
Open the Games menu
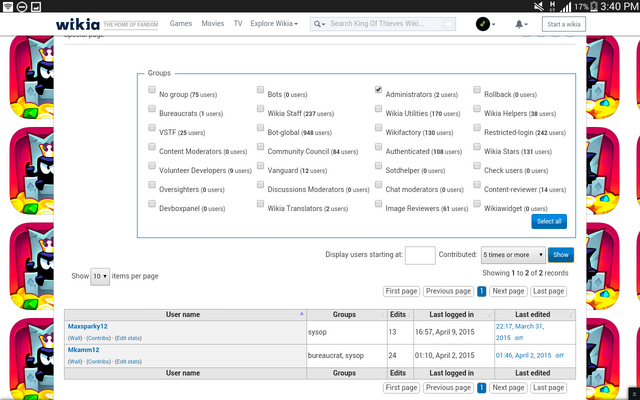pos(181,24)
